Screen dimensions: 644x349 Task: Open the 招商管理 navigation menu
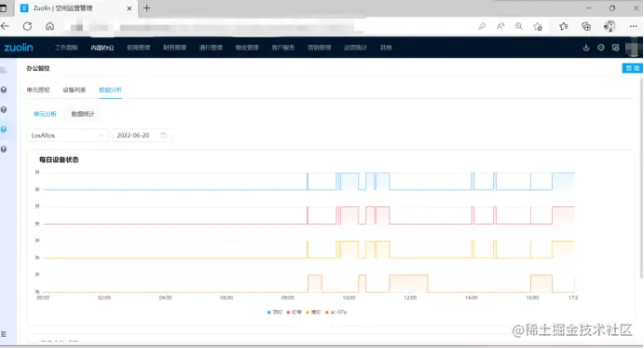[x=139, y=48]
